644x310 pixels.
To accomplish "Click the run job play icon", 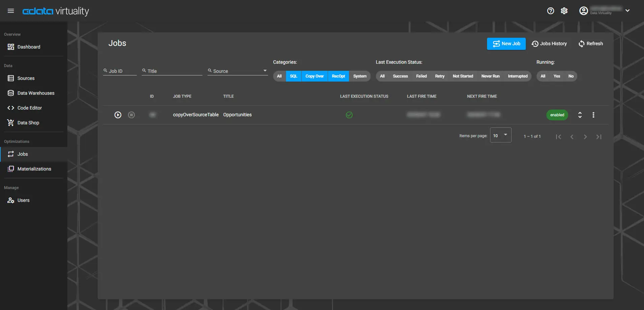I will (118, 115).
